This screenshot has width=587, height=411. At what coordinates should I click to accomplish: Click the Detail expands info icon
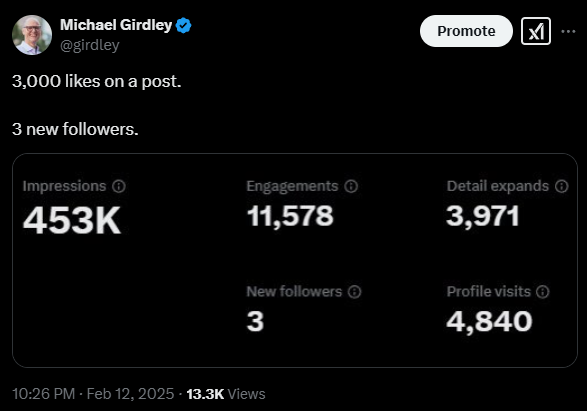[x=562, y=186]
